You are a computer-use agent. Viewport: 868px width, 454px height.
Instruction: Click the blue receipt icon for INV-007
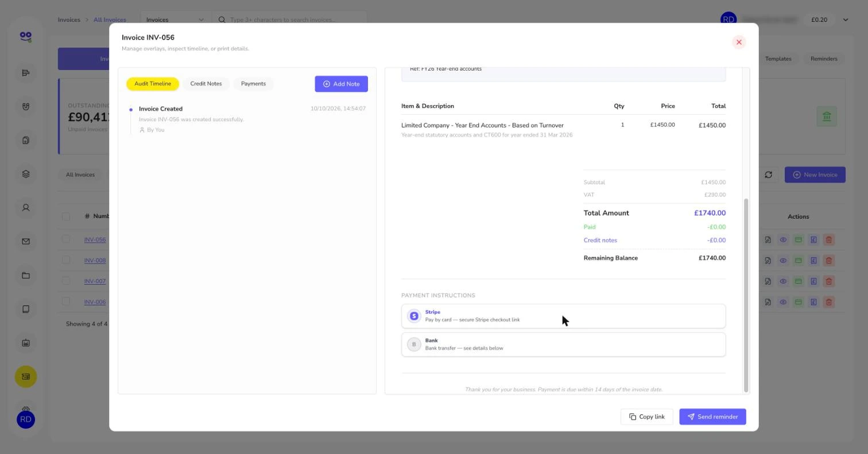[813, 281]
